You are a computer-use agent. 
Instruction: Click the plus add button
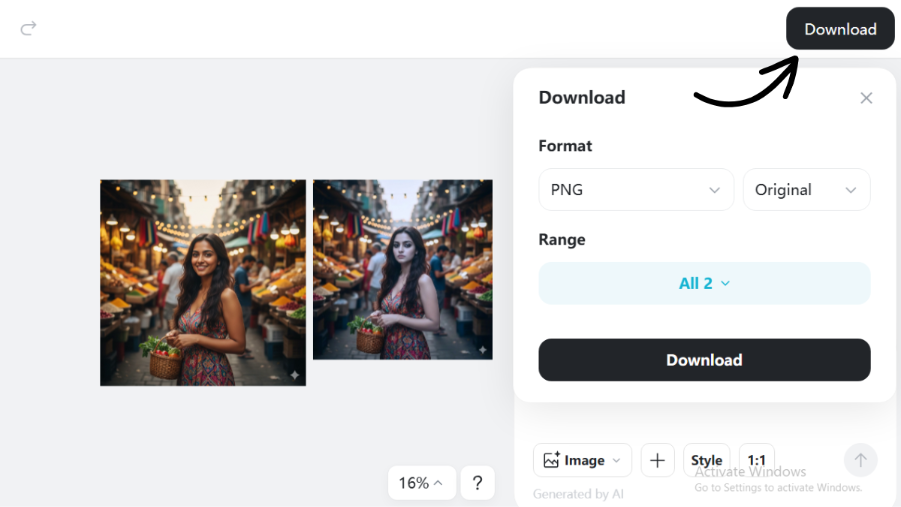pos(657,460)
